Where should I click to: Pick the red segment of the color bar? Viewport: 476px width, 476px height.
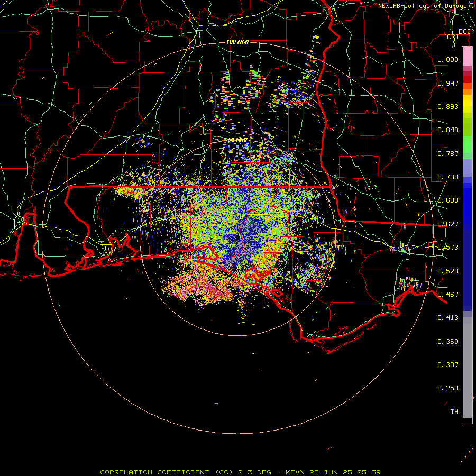tap(467, 79)
